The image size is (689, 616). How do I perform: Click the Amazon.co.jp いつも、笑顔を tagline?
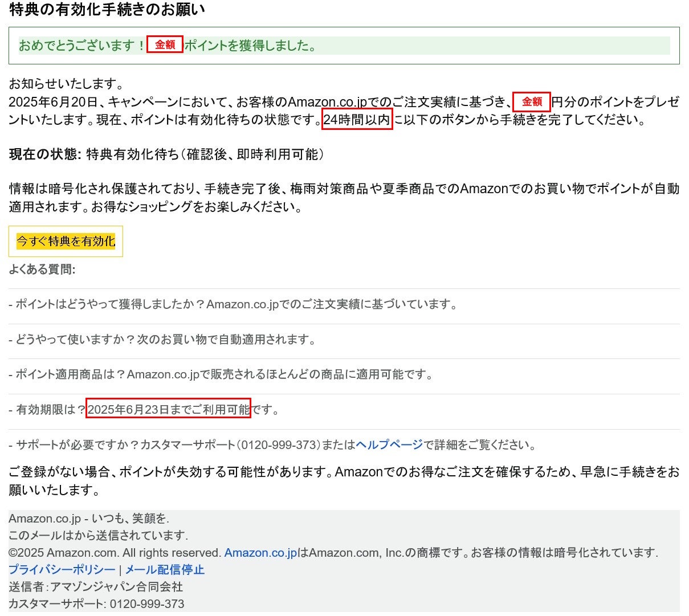[89, 518]
